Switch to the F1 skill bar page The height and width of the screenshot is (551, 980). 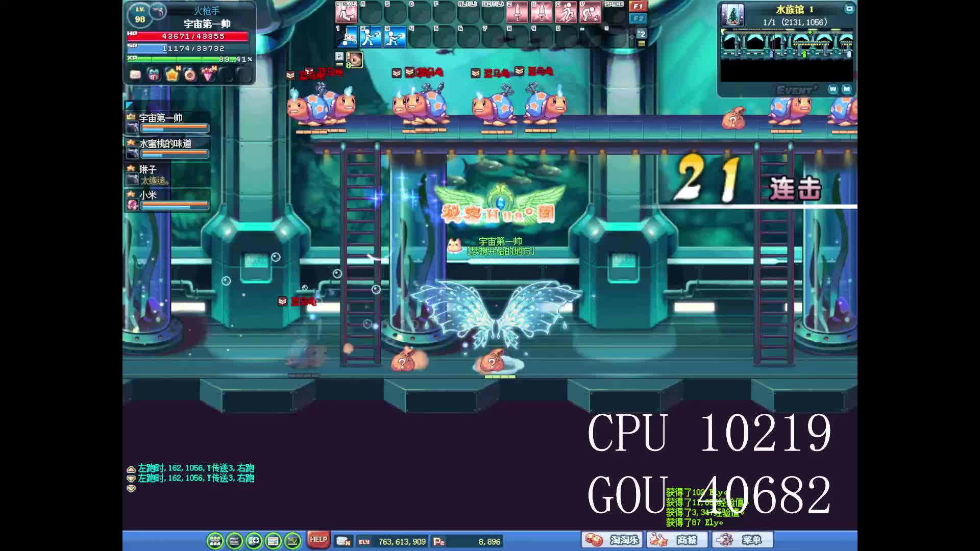[638, 6]
